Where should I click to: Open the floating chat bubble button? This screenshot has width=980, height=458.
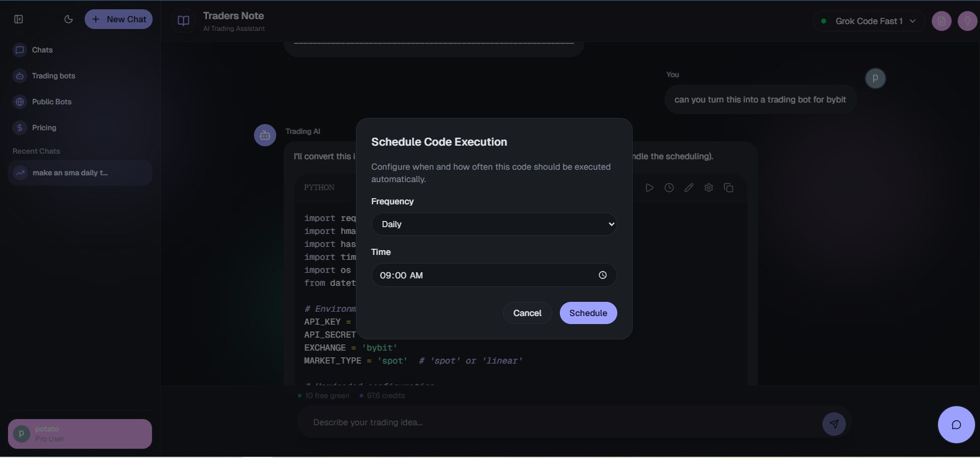956,425
